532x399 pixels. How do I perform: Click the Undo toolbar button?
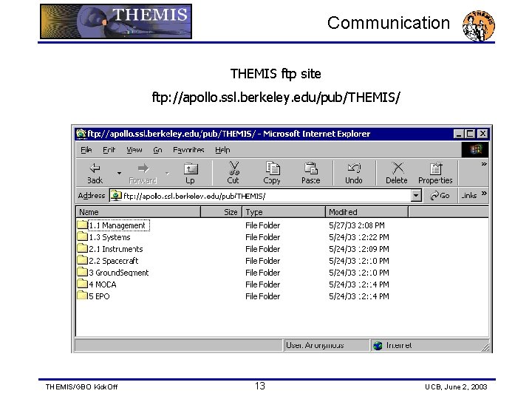point(354,173)
